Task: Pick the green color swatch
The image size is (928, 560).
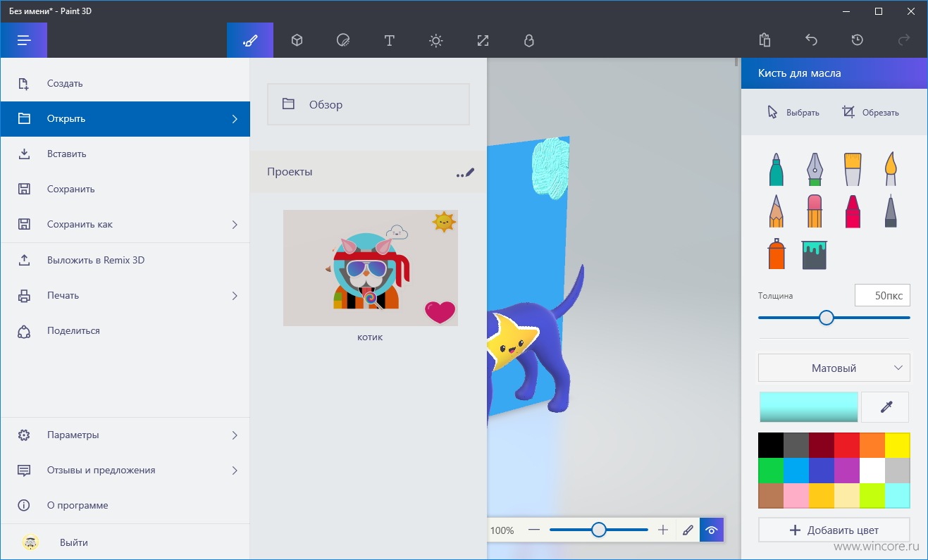Action: click(771, 471)
